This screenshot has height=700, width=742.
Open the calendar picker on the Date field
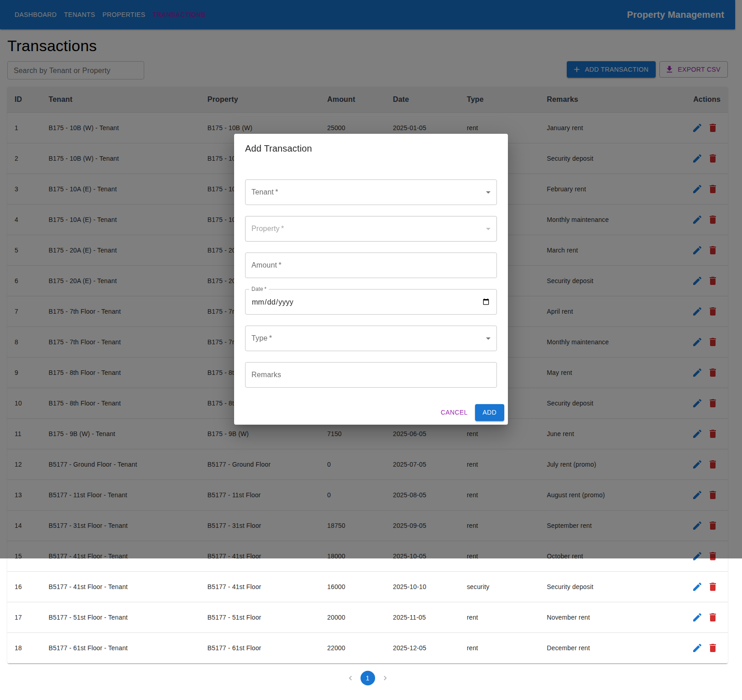[486, 301]
